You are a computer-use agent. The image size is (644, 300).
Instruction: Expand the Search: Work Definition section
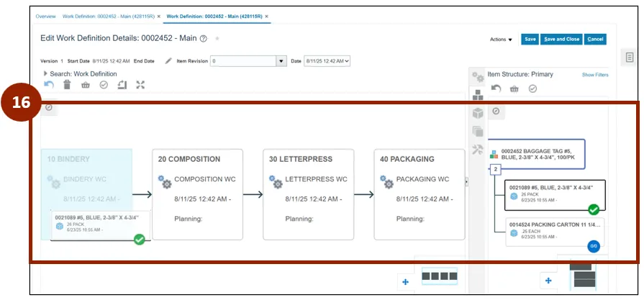click(x=45, y=73)
